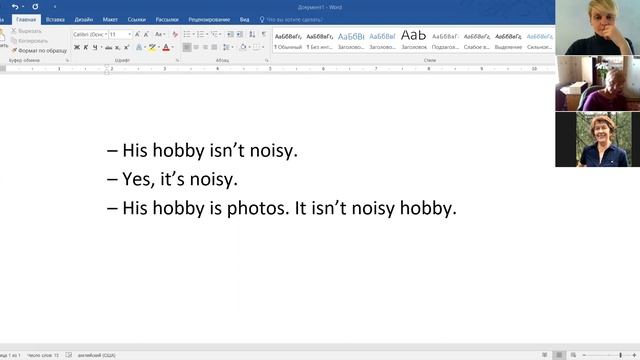Image resolution: width=640 pixels, height=360 pixels.
Task: Apply the Подзаголовок style
Action: (445, 41)
